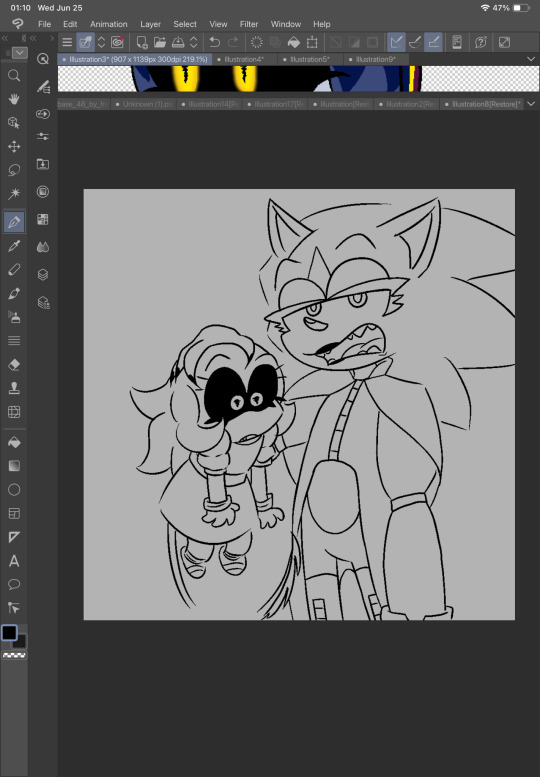Select the Liquify mesh tool
The height and width of the screenshot is (777, 540).
14,412
